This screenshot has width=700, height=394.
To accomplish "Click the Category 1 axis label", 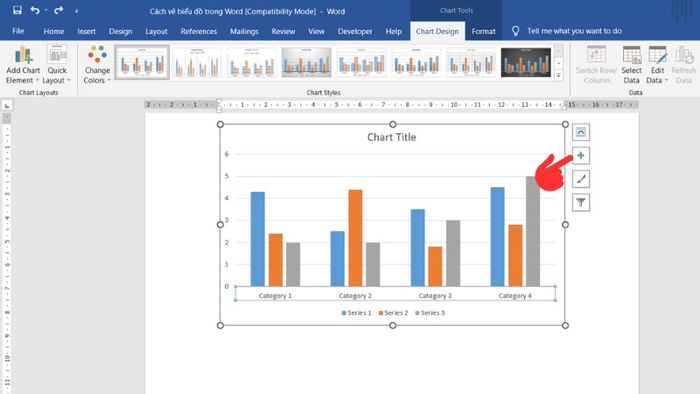I will (x=275, y=295).
